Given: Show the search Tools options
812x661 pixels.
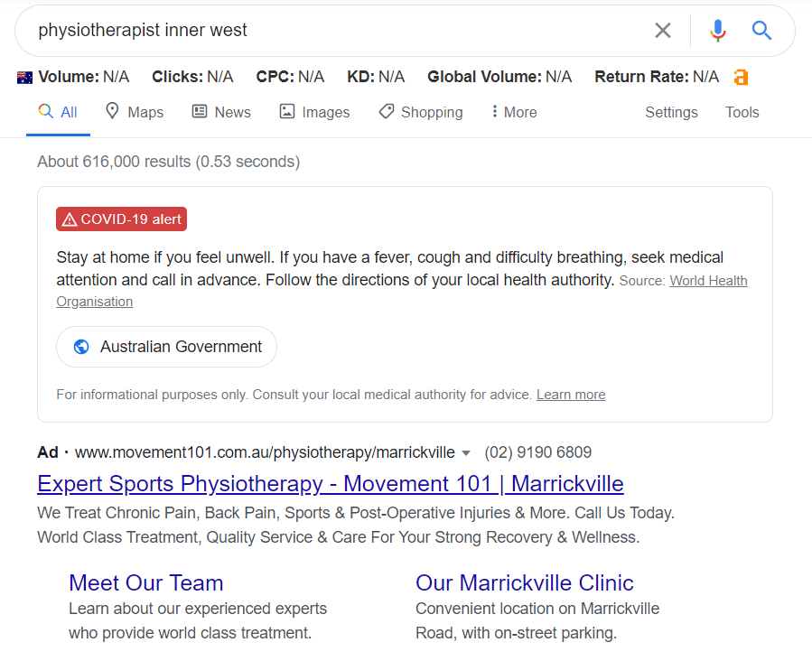Looking at the screenshot, I should [742, 112].
